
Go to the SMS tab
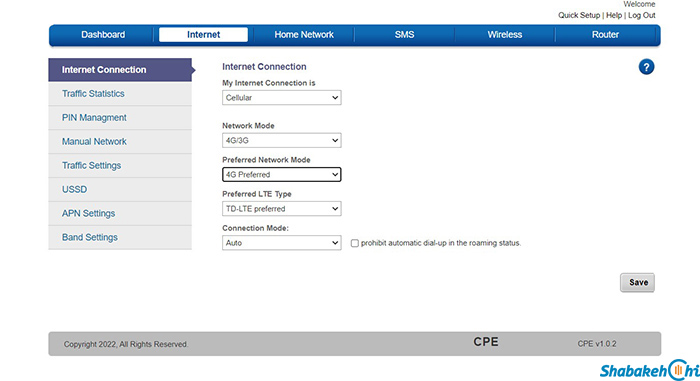(x=404, y=35)
